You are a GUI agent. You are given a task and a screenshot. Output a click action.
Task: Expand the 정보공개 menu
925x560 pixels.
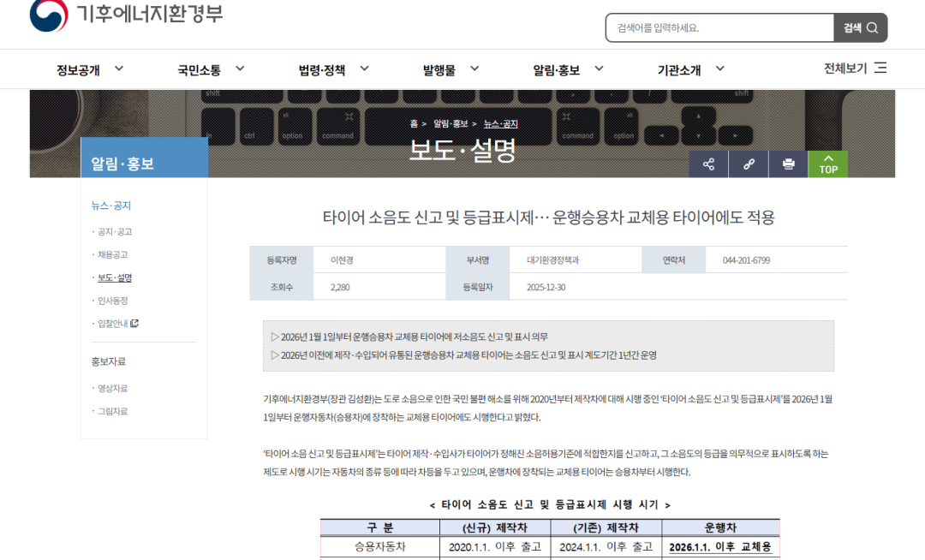click(x=90, y=69)
